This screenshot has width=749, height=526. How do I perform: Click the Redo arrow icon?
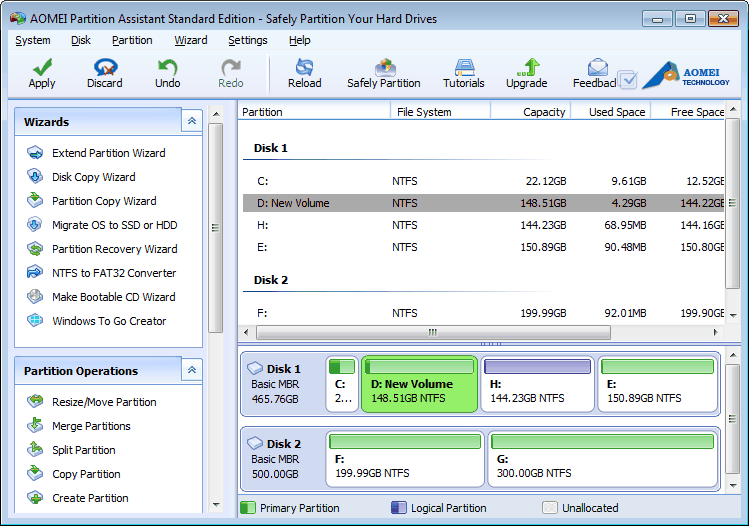231,67
